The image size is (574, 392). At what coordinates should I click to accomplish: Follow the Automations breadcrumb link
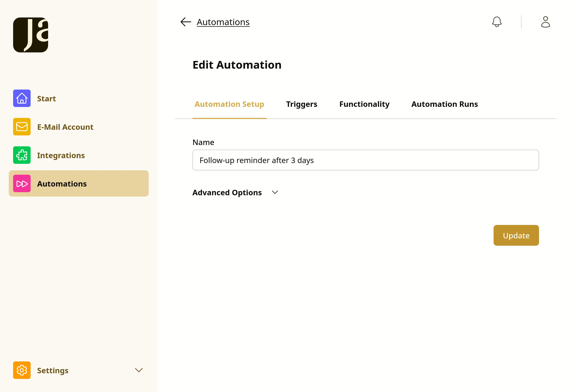click(x=223, y=22)
